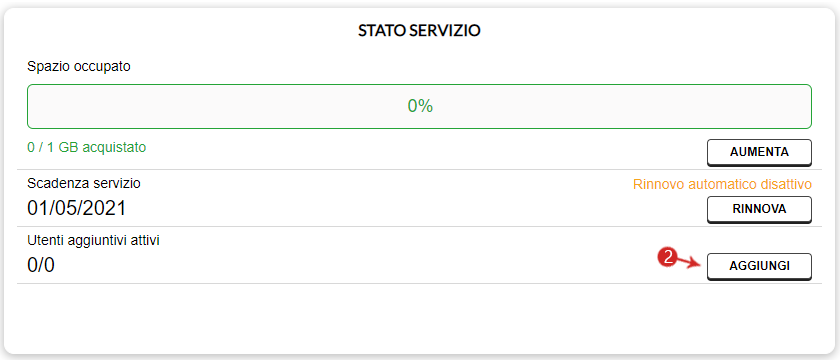Click the Scadenza servizio label

coord(84,183)
